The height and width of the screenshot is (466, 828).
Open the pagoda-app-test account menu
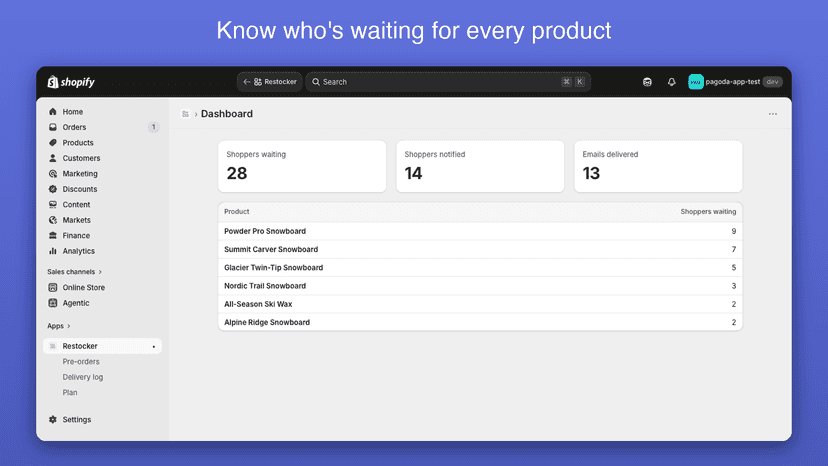tap(735, 82)
